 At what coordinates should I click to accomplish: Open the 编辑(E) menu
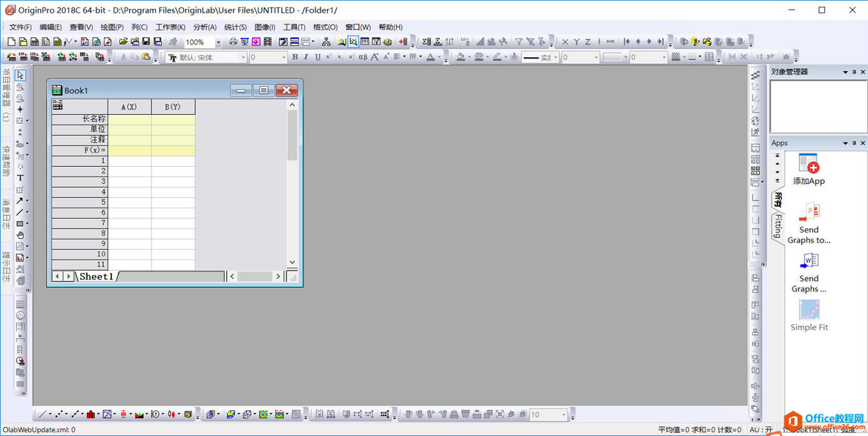point(50,27)
